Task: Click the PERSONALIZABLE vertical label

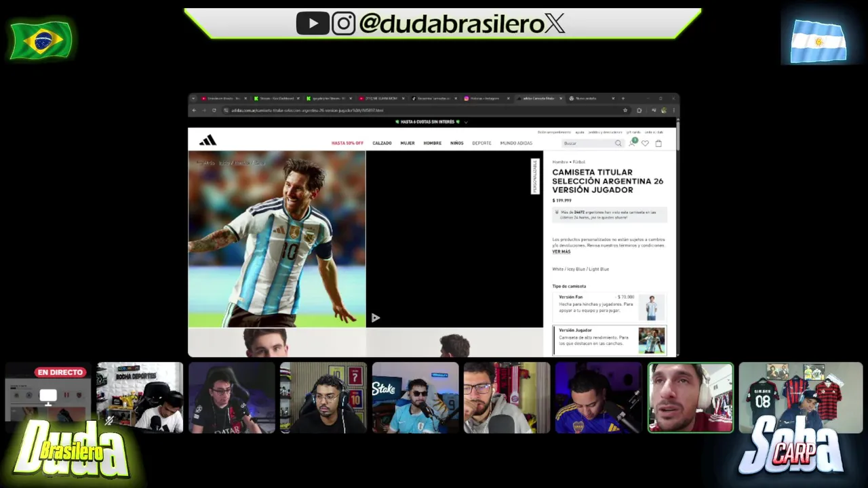Action: (x=535, y=177)
